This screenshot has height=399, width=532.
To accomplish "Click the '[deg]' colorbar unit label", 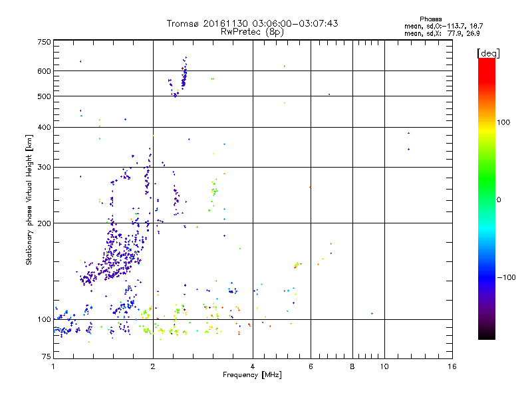I will coord(488,53).
